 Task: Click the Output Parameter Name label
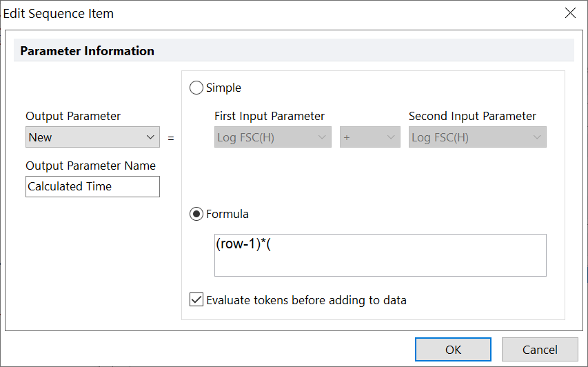pos(90,166)
